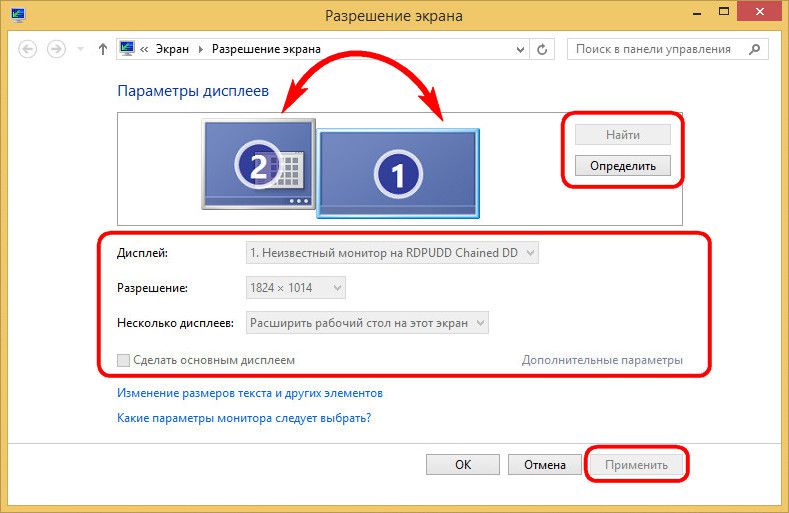Go up one folder level
This screenshot has height=513, width=789.
100,49
